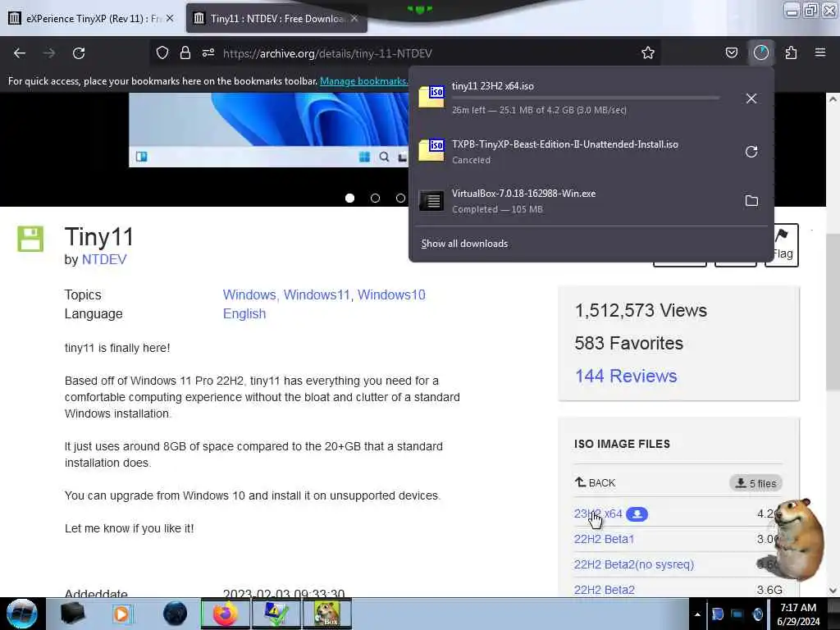Open the checkmark taskbar app
The image size is (840, 630).
coord(276,614)
